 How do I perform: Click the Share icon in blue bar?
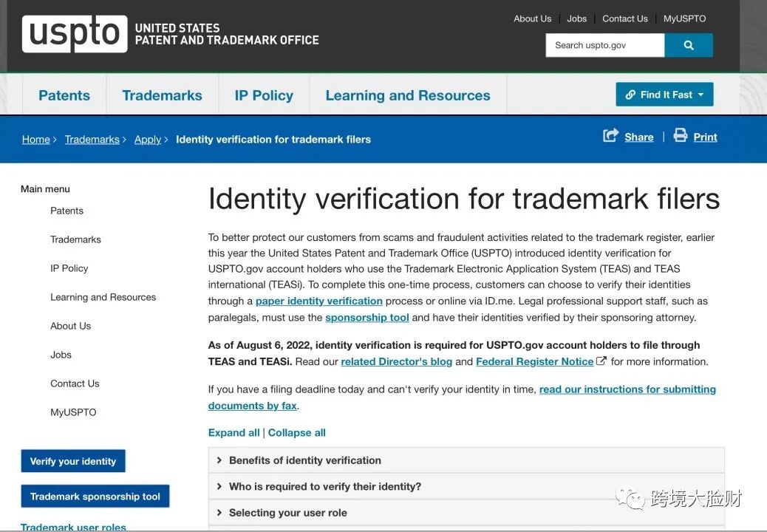(611, 136)
